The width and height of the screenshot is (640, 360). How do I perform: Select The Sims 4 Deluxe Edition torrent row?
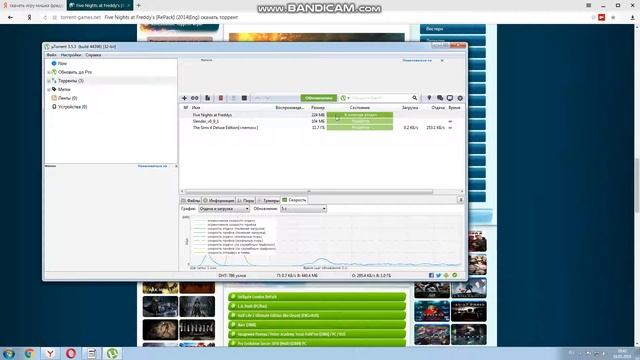322,128
